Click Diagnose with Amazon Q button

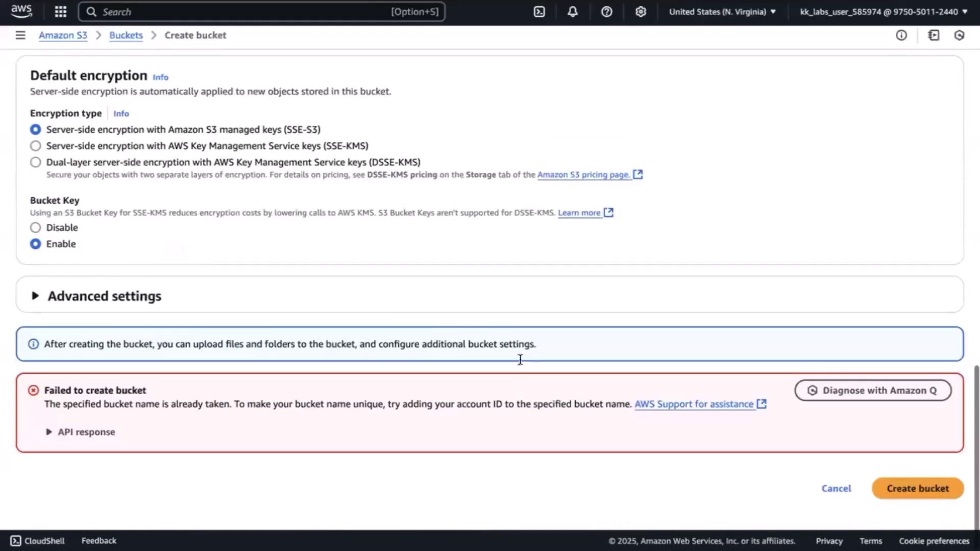click(x=873, y=390)
